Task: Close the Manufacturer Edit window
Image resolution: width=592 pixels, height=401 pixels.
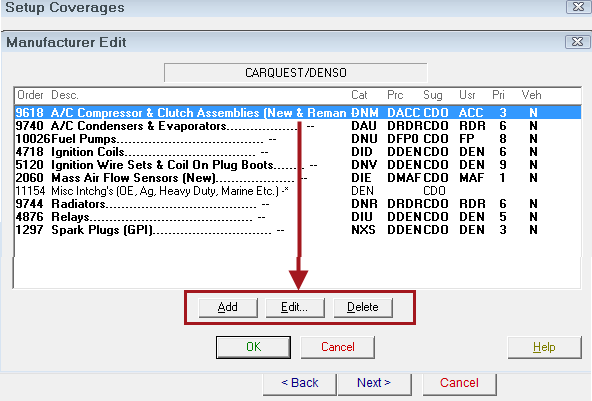Action: 577,42
